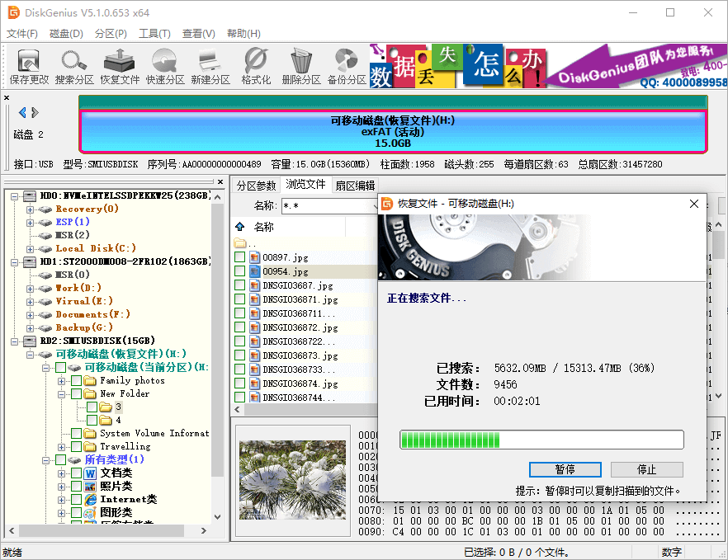Open the 分区(P) menu
This screenshot has height=560, width=728.
tap(111, 34)
